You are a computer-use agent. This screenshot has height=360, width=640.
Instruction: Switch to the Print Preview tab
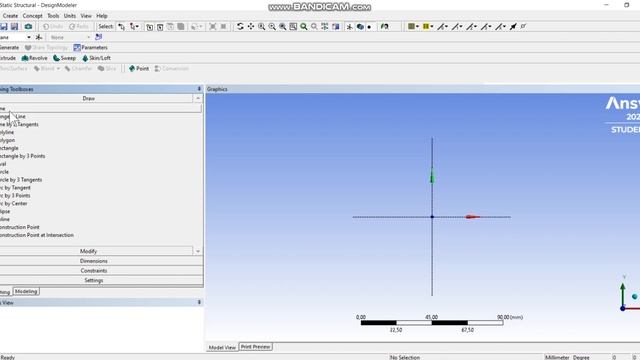(256, 347)
